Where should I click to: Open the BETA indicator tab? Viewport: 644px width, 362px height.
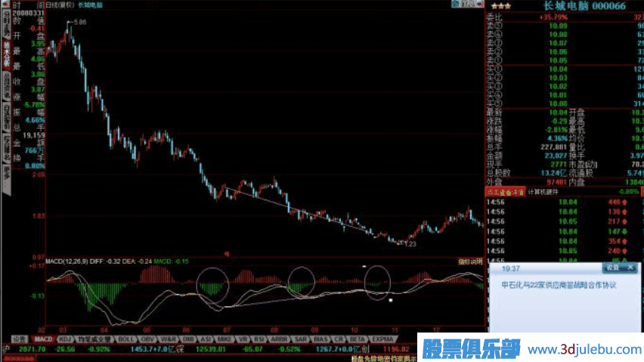point(358,339)
